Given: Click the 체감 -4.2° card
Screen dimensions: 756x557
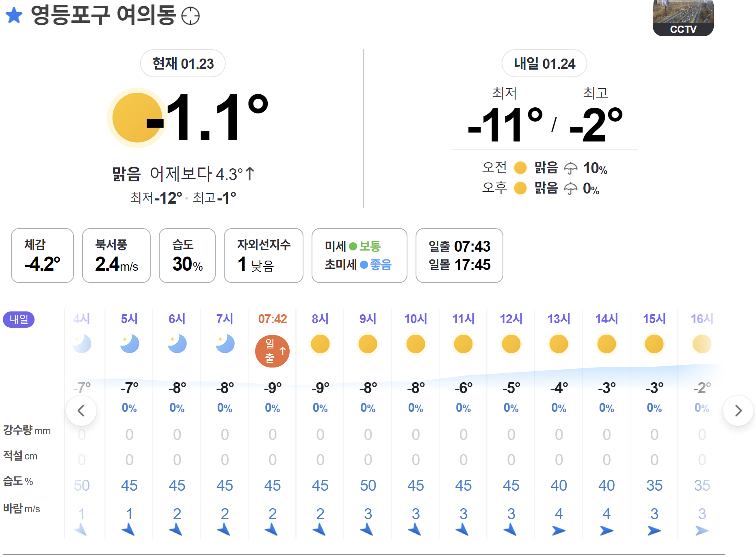Looking at the screenshot, I should (x=42, y=255).
